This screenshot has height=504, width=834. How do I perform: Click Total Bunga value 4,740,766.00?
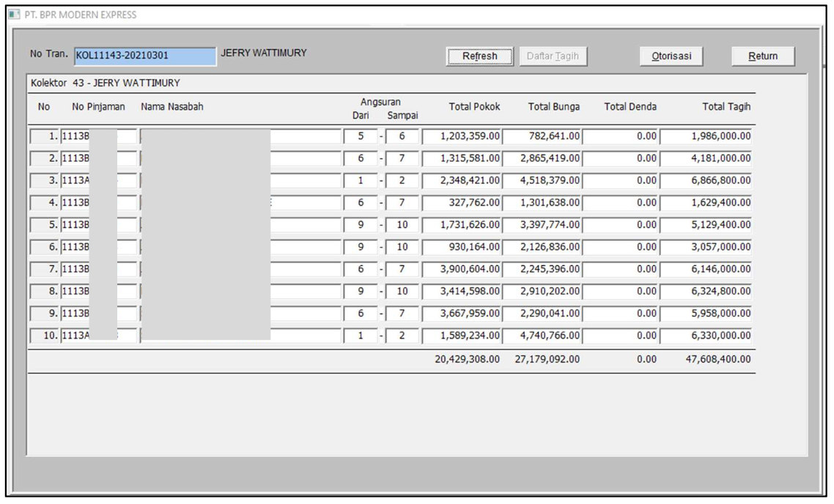click(543, 336)
